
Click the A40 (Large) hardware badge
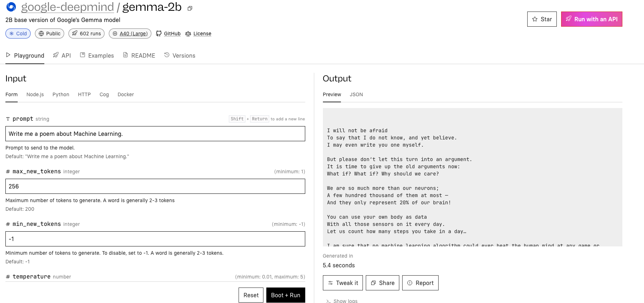pos(130,34)
